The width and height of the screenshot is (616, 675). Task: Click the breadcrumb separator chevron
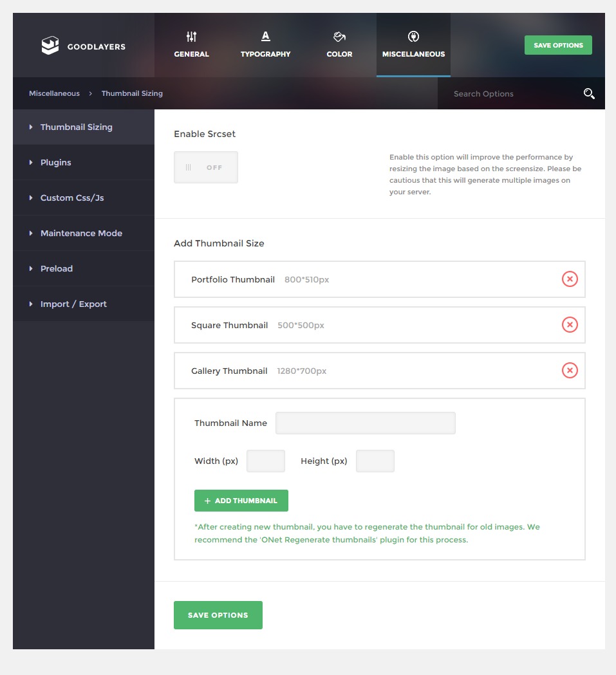click(x=91, y=93)
